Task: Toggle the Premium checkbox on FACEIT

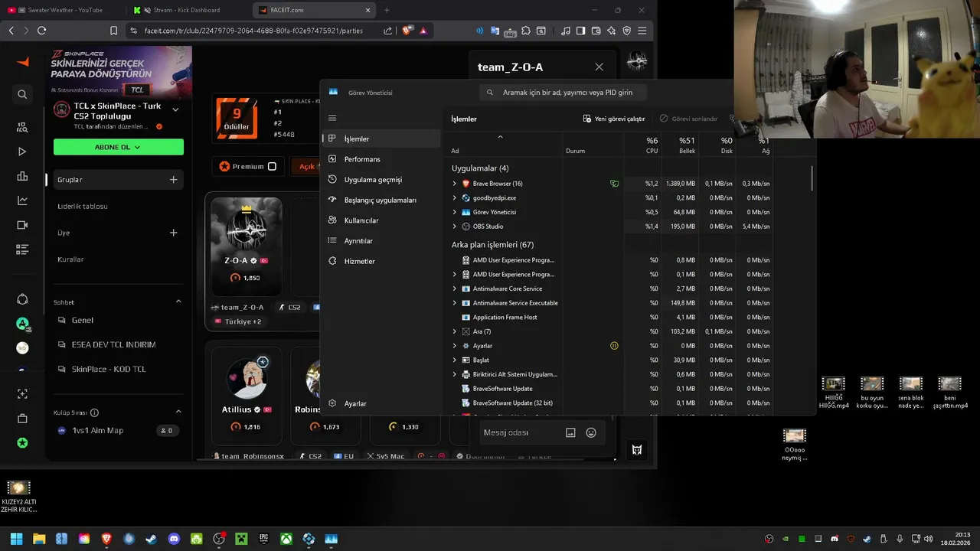Action: pos(272,166)
